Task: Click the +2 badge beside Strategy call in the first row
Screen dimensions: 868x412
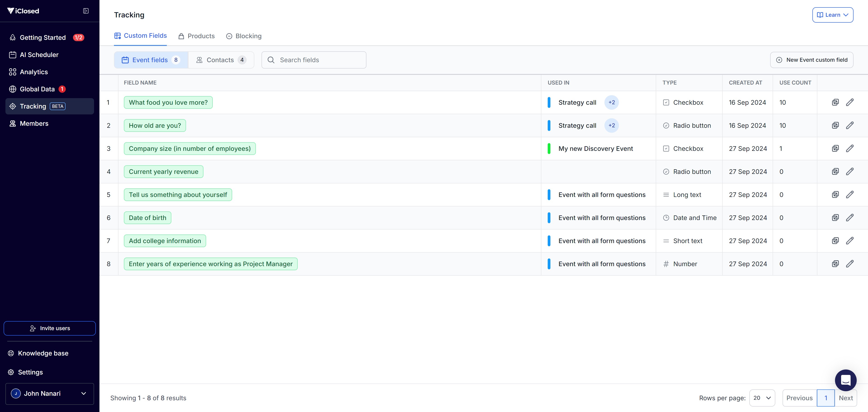Action: point(611,102)
